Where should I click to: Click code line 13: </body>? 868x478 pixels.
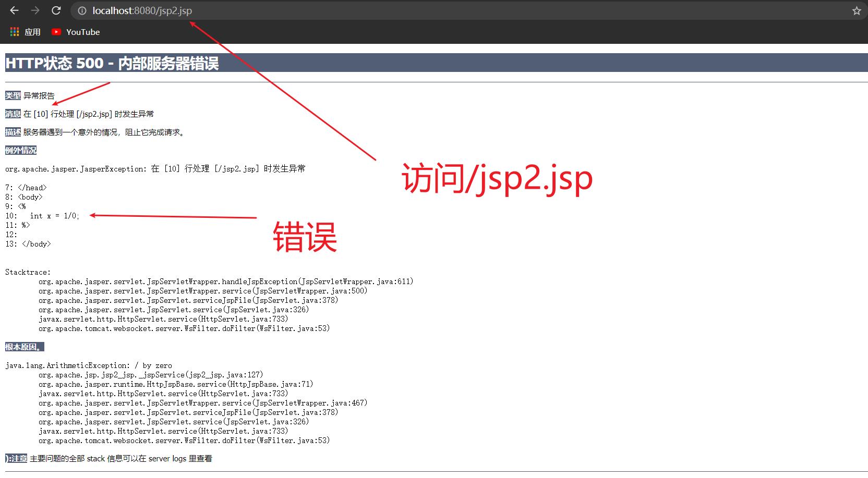pos(28,244)
